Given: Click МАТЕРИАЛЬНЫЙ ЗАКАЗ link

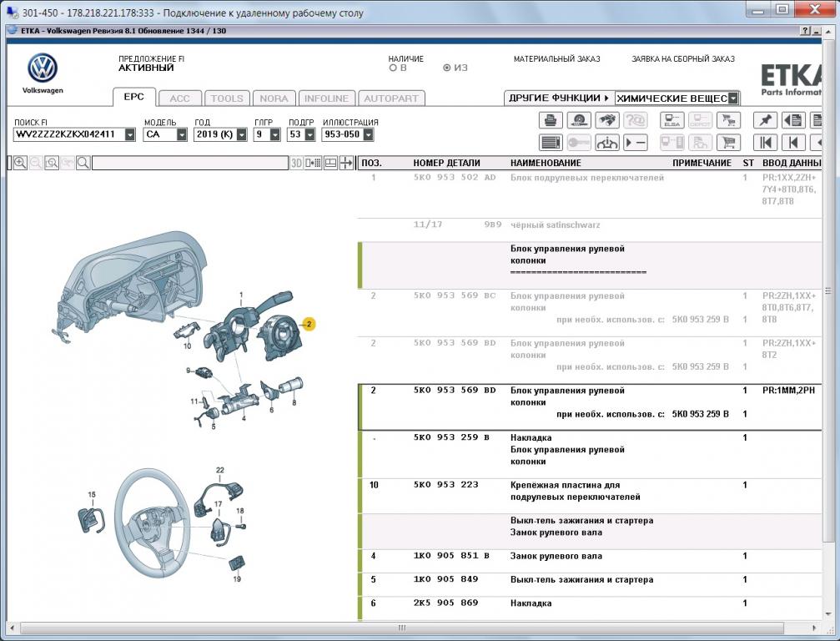Looking at the screenshot, I should click(x=556, y=59).
